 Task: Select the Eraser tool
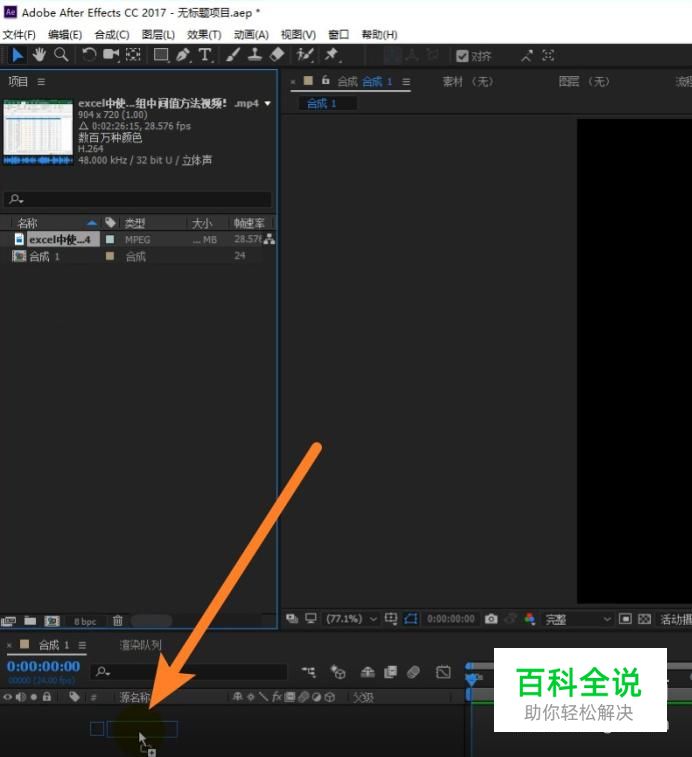(x=277, y=55)
